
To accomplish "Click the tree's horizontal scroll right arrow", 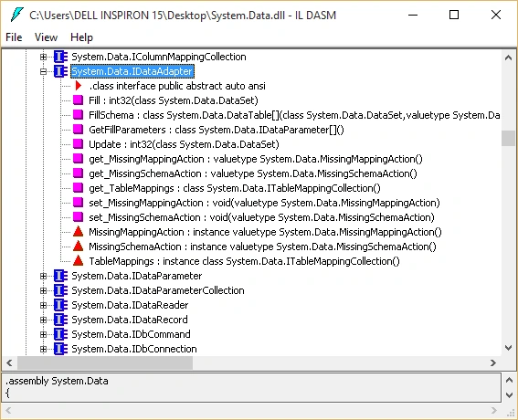I will point(493,362).
